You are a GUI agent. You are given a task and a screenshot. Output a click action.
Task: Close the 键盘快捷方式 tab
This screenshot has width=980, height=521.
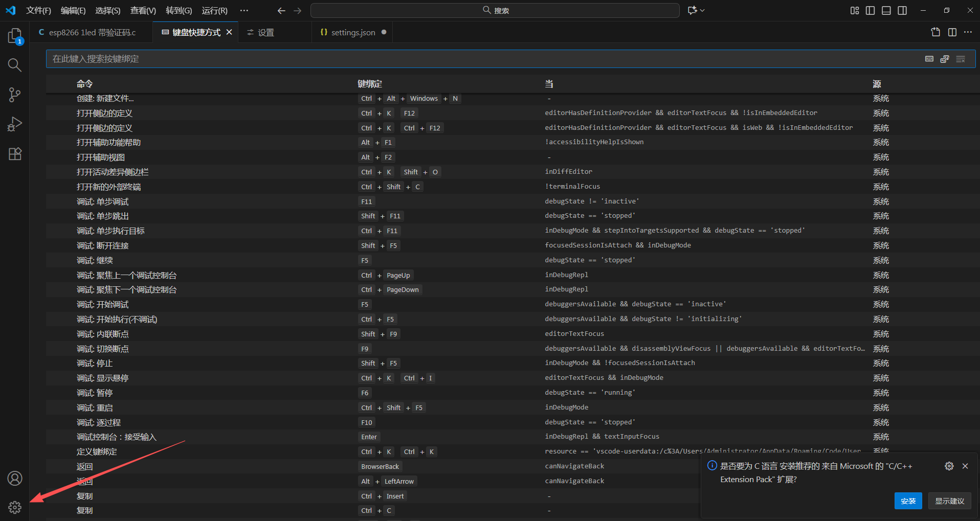(229, 32)
